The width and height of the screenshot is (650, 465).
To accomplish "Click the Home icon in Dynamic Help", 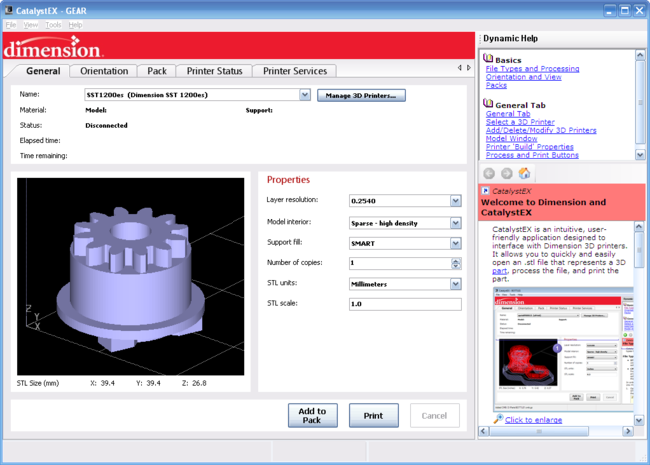I will click(x=523, y=173).
